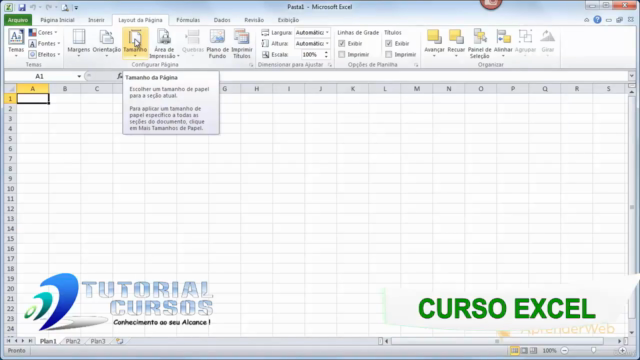
Task: Open the Orientação page orientation menu
Action: (107, 43)
